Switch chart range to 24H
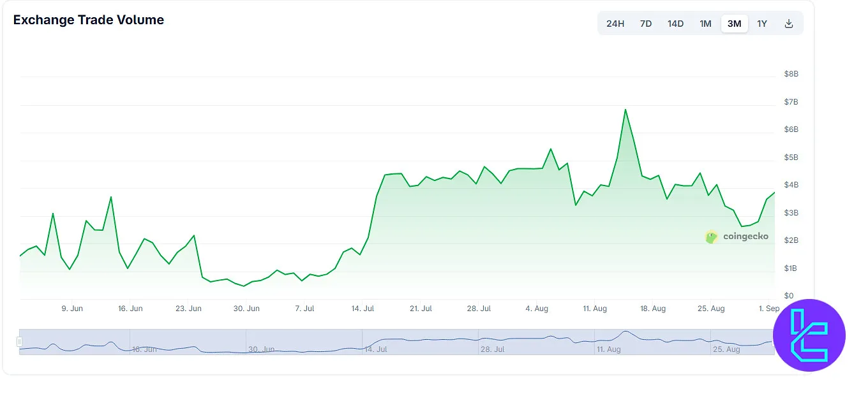 (615, 24)
